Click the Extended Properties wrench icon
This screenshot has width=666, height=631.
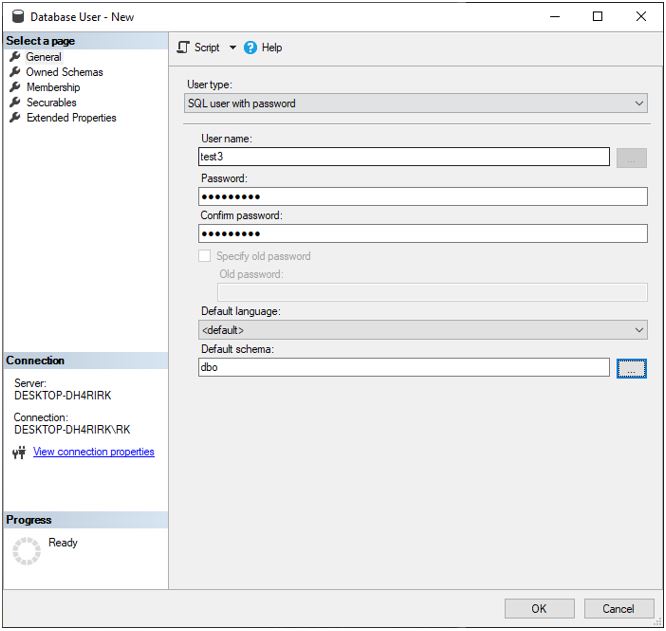(x=15, y=117)
